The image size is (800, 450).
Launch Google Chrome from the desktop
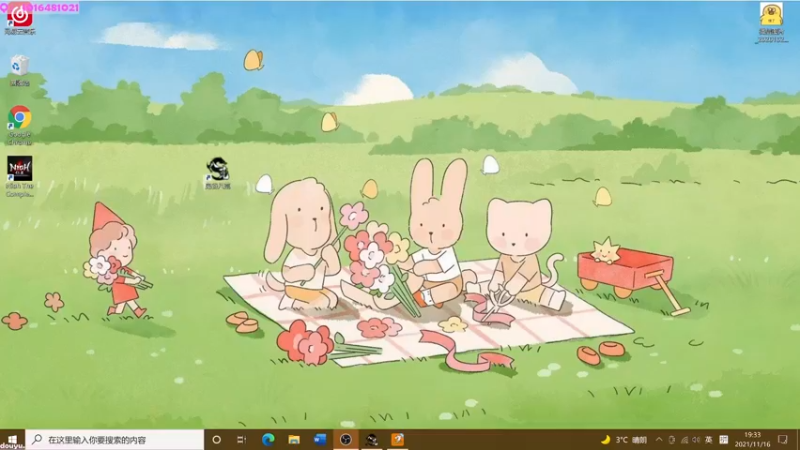(x=19, y=125)
